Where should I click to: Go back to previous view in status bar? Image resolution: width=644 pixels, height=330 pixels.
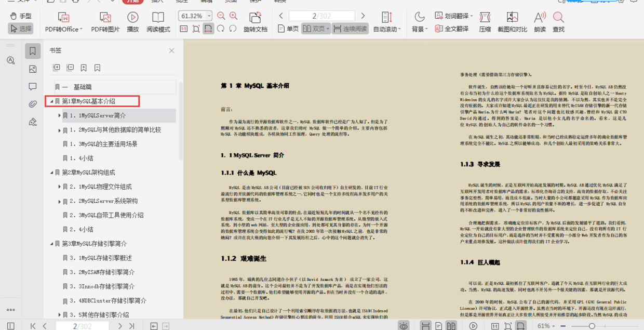point(154,326)
